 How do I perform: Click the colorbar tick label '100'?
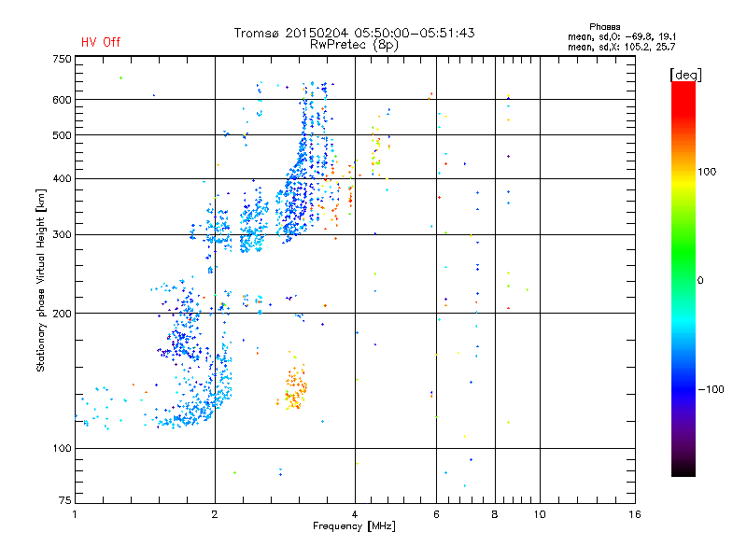[x=707, y=172]
